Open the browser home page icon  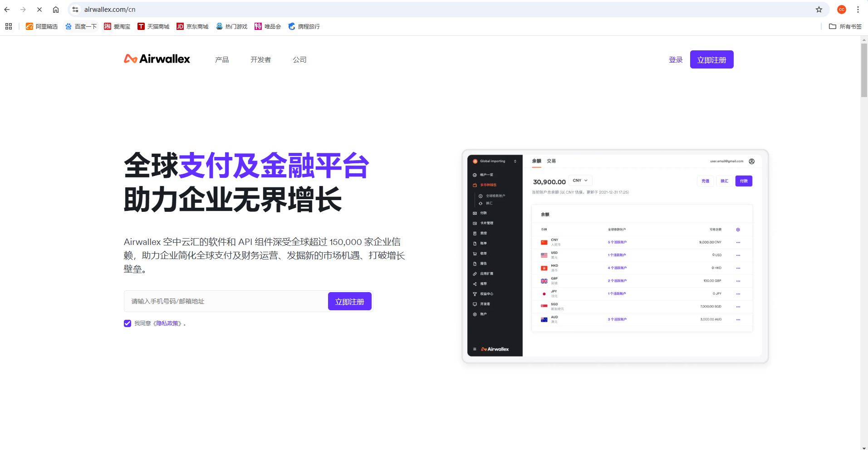point(56,9)
